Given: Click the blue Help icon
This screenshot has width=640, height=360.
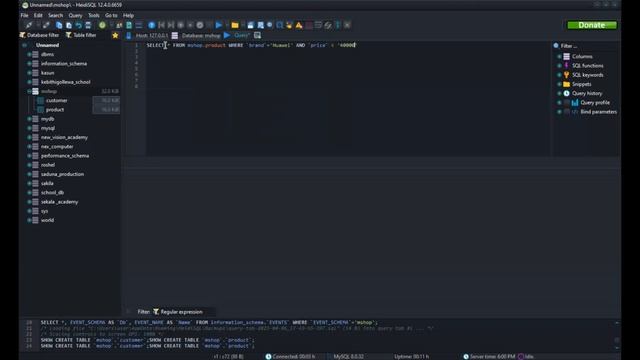Looking at the screenshot, I should [151, 25].
